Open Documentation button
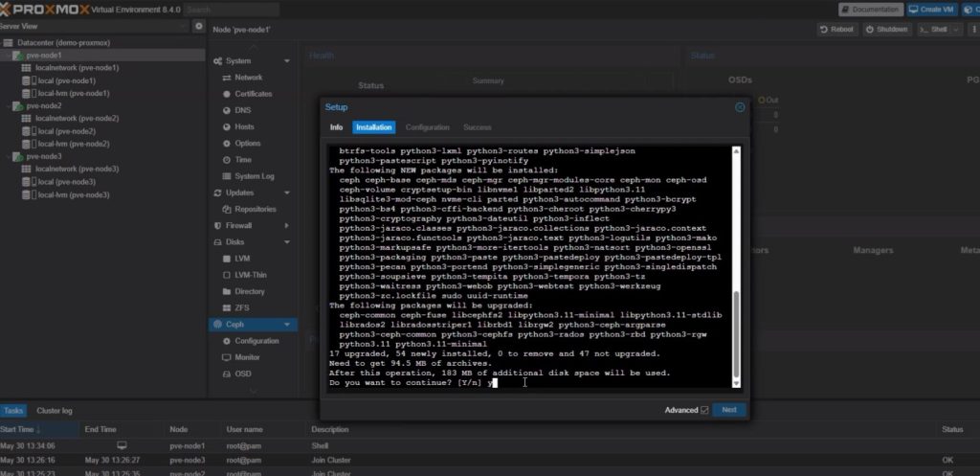The height and width of the screenshot is (476, 980). [x=871, y=10]
